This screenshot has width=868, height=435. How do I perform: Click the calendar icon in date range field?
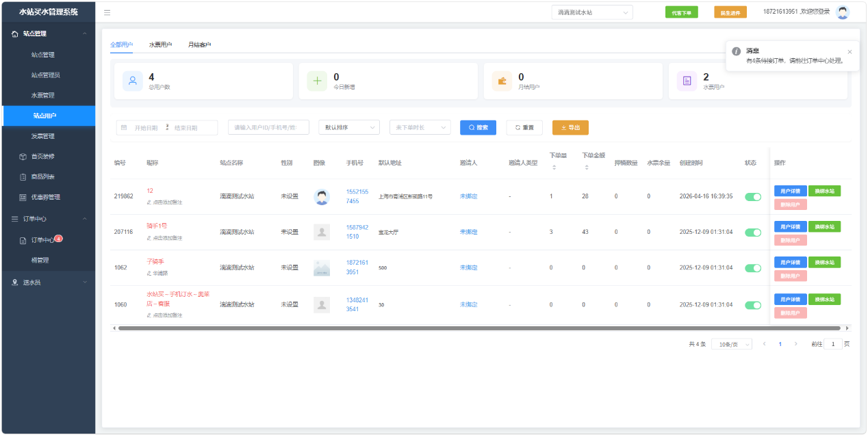click(124, 127)
